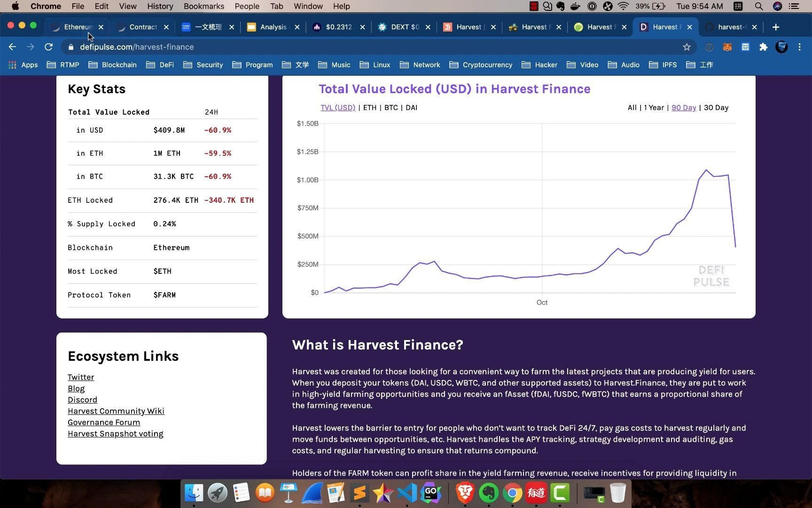Screen dimensions: 812x508
Task: Open Notification Center list icon
Action: click(794, 6)
